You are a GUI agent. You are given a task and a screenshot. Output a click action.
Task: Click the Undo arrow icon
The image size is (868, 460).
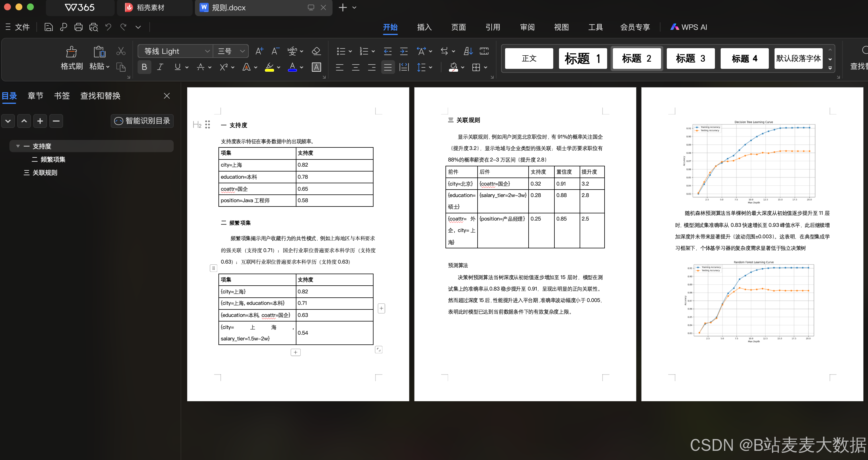click(x=108, y=27)
